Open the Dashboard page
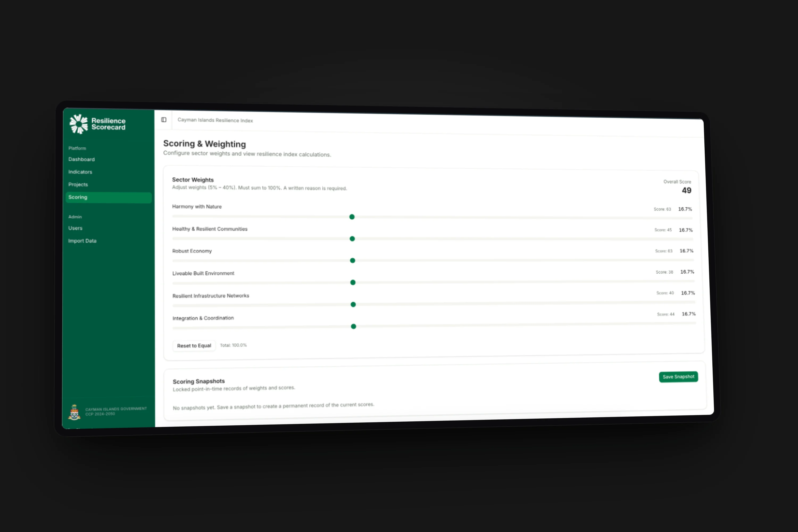Image resolution: width=798 pixels, height=532 pixels. point(81,159)
